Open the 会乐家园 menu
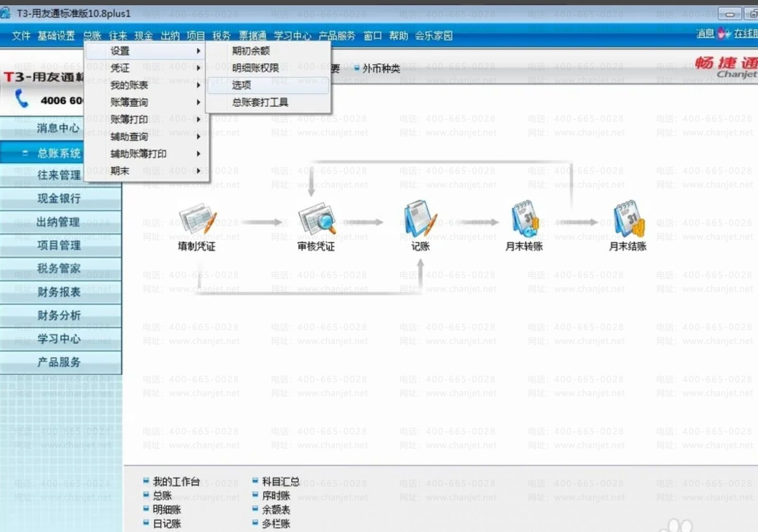 [x=434, y=36]
